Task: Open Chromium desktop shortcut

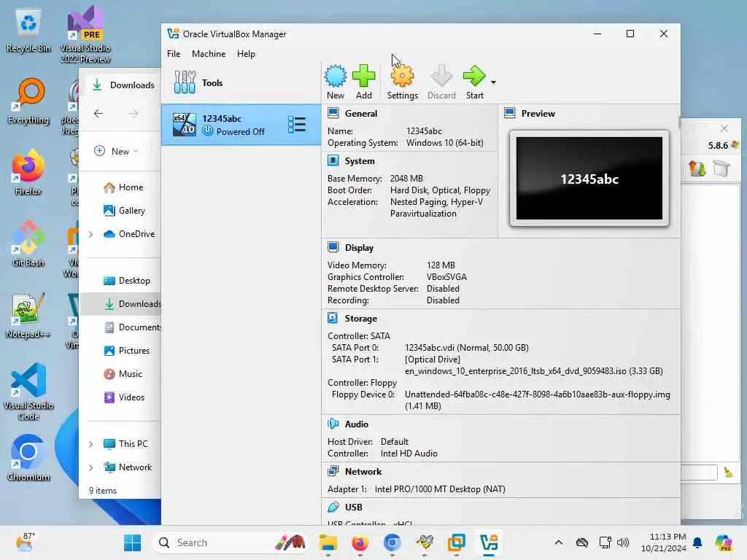Action: 28,458
